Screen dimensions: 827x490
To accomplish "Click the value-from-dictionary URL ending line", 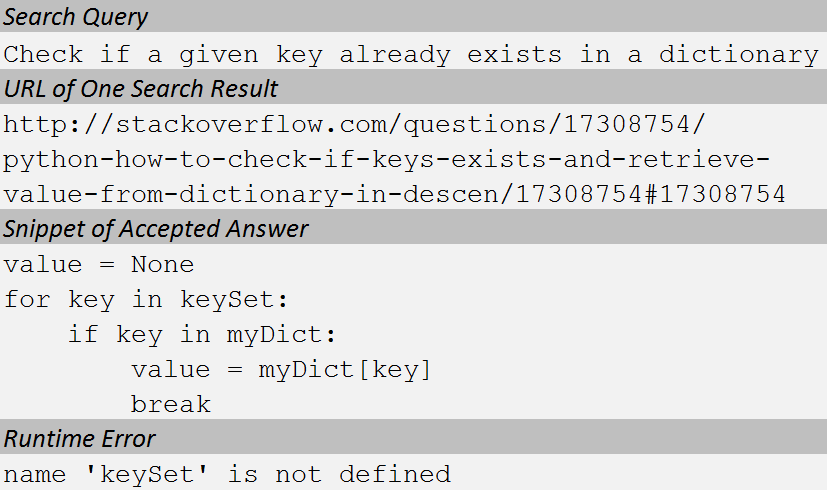I will [x=395, y=195].
